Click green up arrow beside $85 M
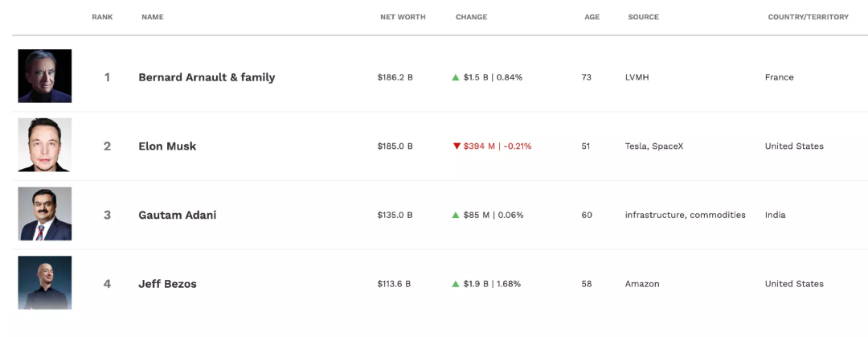Viewport: 868px width, 337px height. (456, 216)
